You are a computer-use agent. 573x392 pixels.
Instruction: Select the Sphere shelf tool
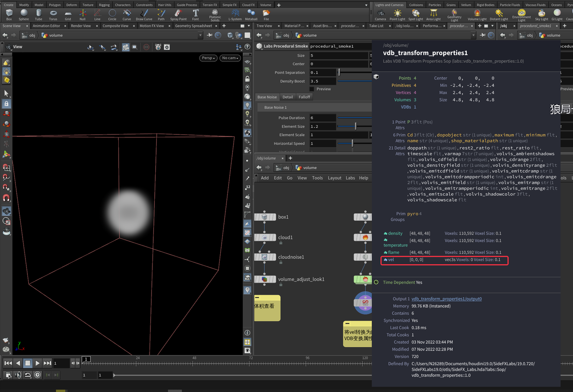(x=24, y=14)
